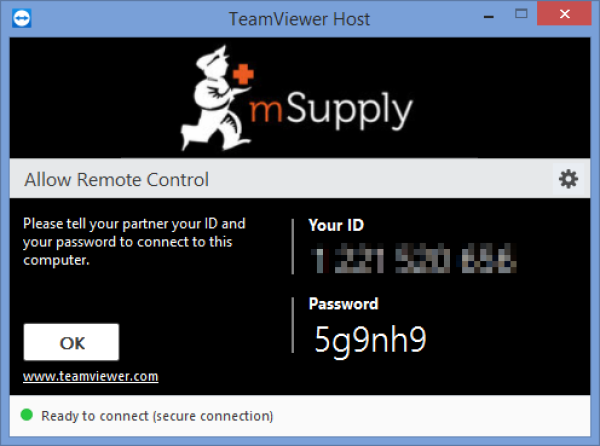Click the "TeamViewer Host" window title

(297, 18)
